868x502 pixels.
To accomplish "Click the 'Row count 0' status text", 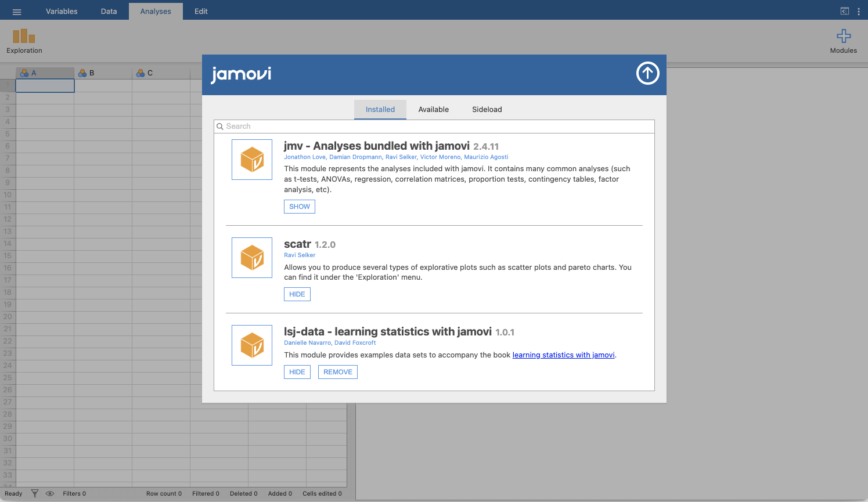I will tap(164, 494).
